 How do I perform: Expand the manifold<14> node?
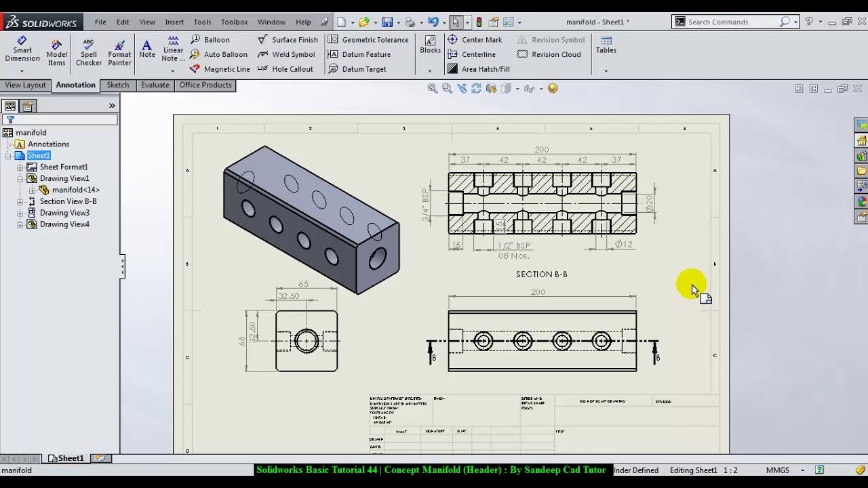pos(32,190)
